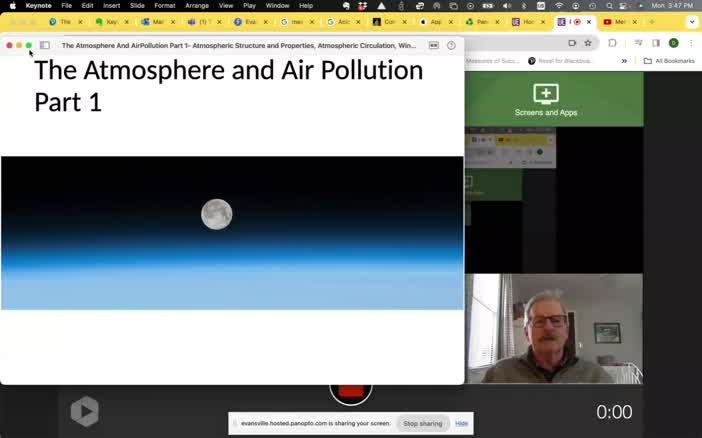Image resolution: width=702 pixels, height=438 pixels.
Task: Open the Chrome three-dot menu
Action: point(690,43)
